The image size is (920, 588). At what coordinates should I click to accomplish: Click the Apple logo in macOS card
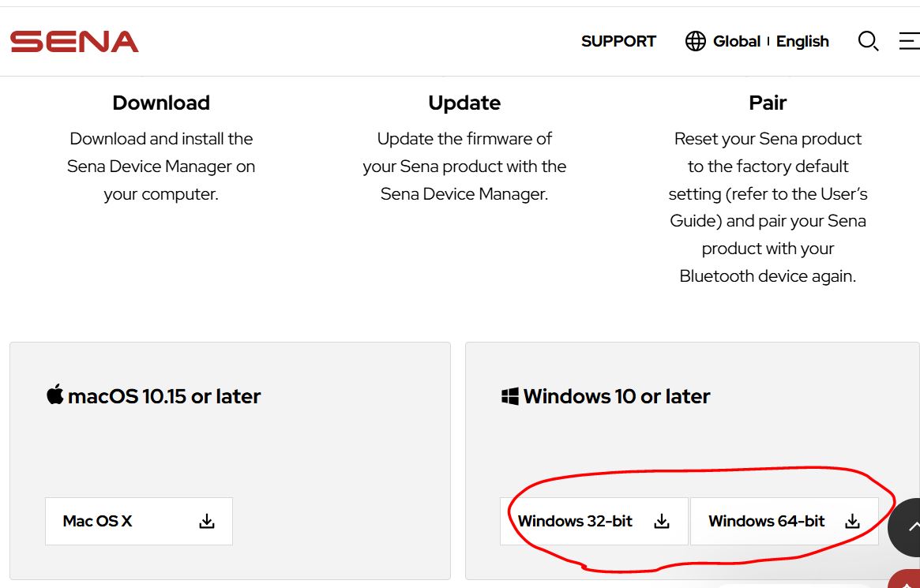pyautogui.click(x=54, y=395)
